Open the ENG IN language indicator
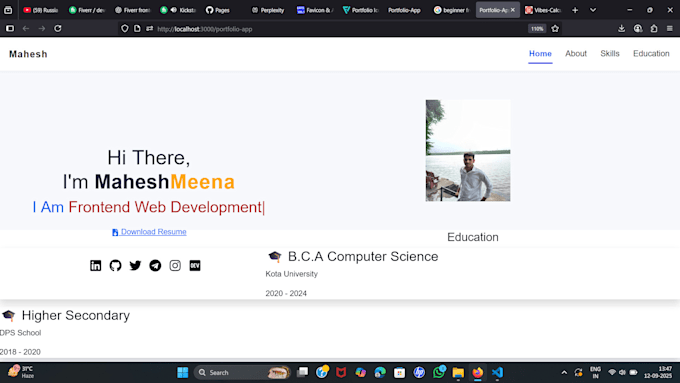This screenshot has width=680, height=383. click(595, 373)
